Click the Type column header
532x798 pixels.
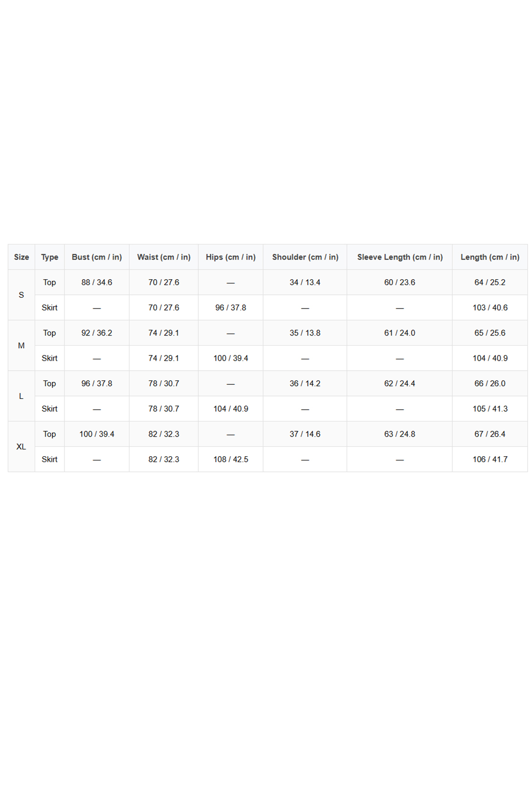pos(49,257)
